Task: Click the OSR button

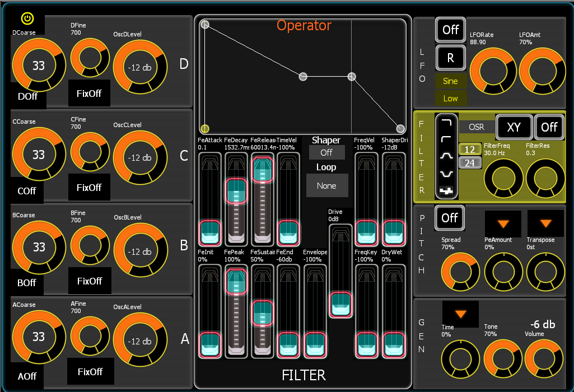Action: tap(476, 127)
